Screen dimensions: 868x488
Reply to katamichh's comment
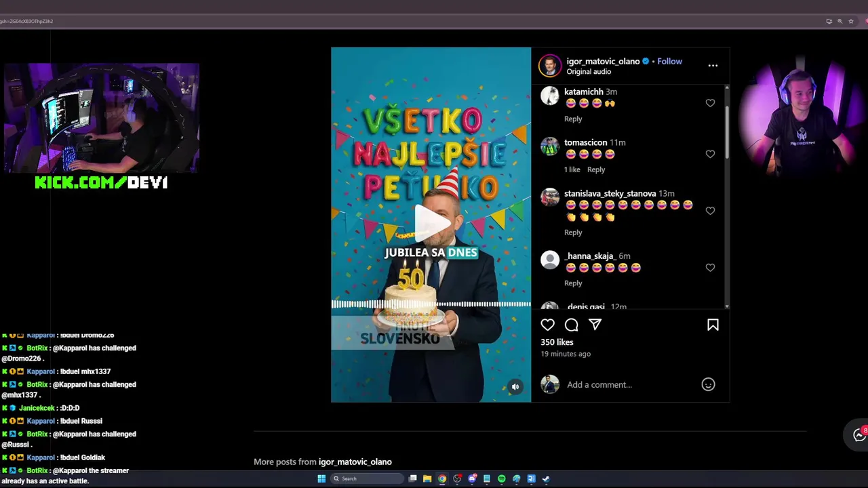pyautogui.click(x=573, y=119)
